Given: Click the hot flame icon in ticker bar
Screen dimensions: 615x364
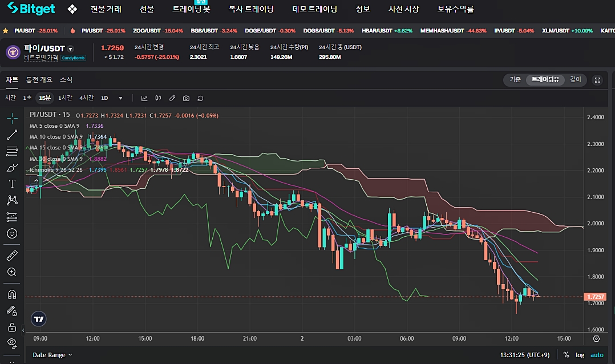Looking at the screenshot, I should pos(72,31).
